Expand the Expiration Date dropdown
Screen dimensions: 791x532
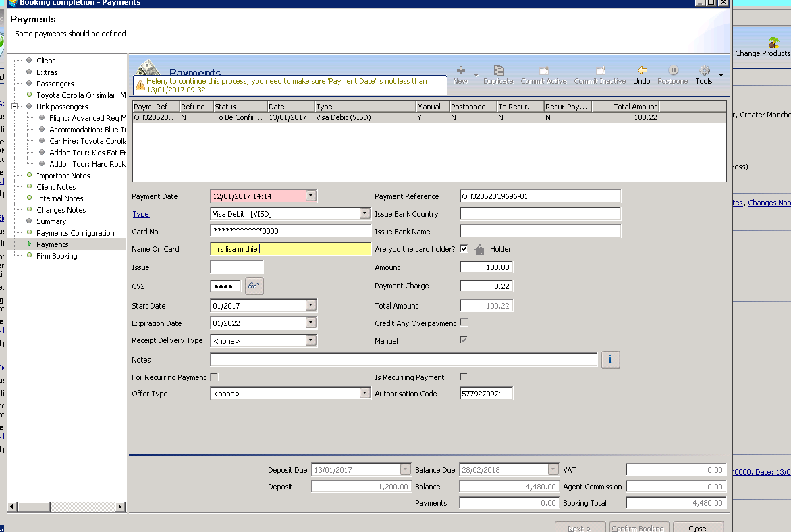pyautogui.click(x=310, y=323)
